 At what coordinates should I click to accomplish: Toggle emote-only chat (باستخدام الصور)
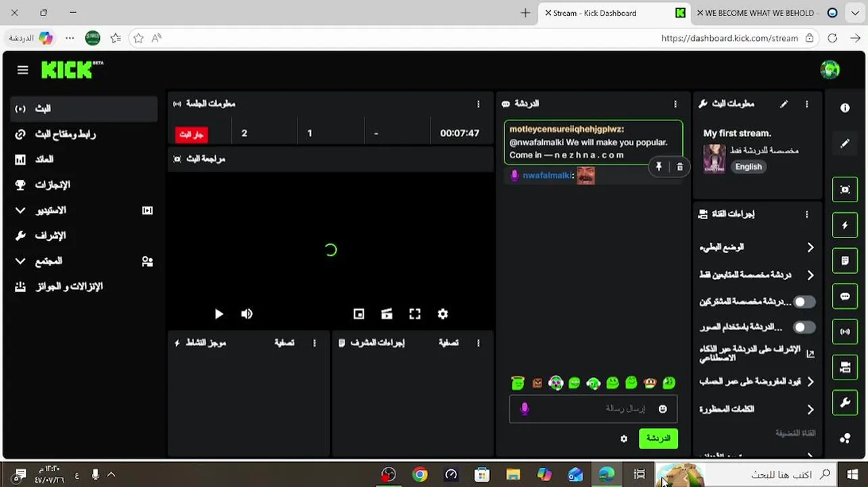point(804,327)
